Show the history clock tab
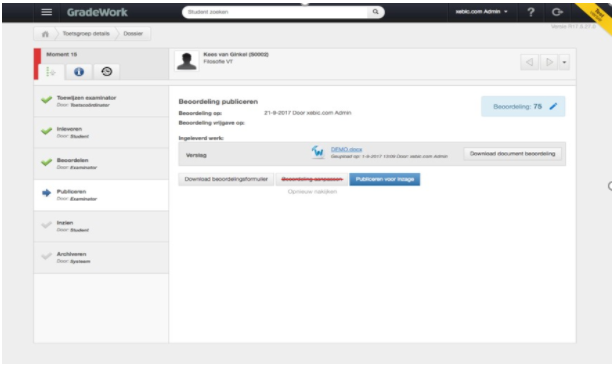 (x=106, y=72)
